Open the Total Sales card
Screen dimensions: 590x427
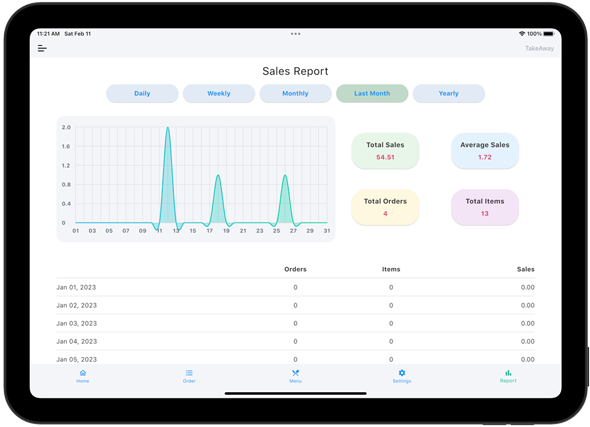[385, 150]
